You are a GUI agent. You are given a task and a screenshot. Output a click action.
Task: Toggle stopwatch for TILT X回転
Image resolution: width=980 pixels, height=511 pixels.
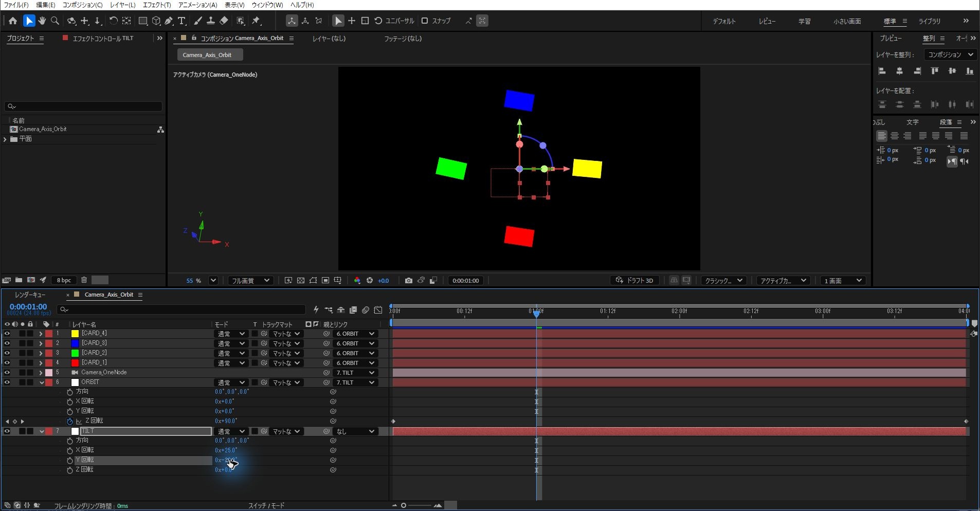click(70, 451)
